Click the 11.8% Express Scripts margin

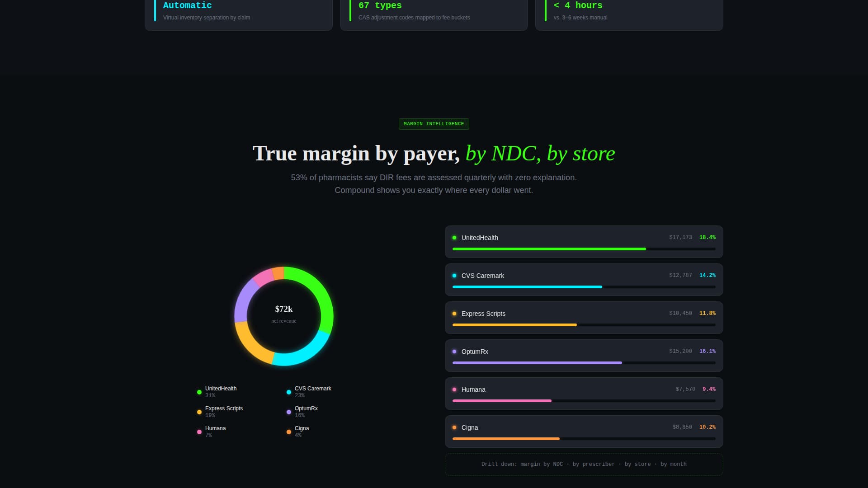[x=708, y=313]
